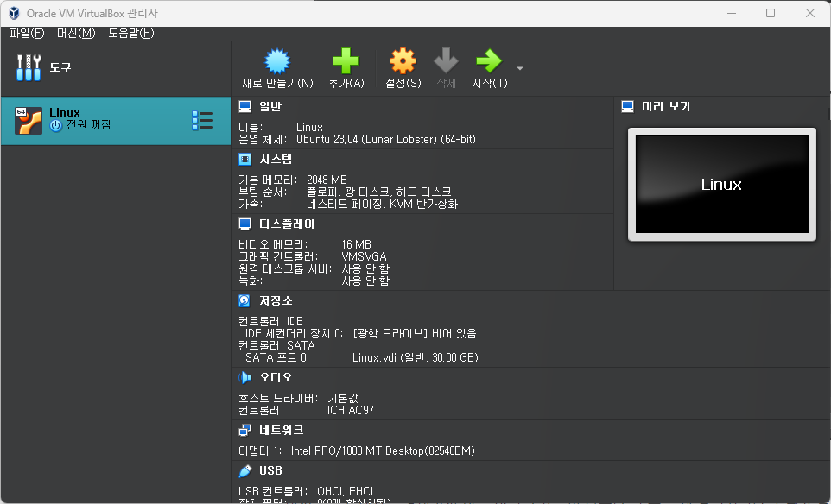
Task: Click the 새로 만들기(N) new machine icon
Action: [x=277, y=61]
